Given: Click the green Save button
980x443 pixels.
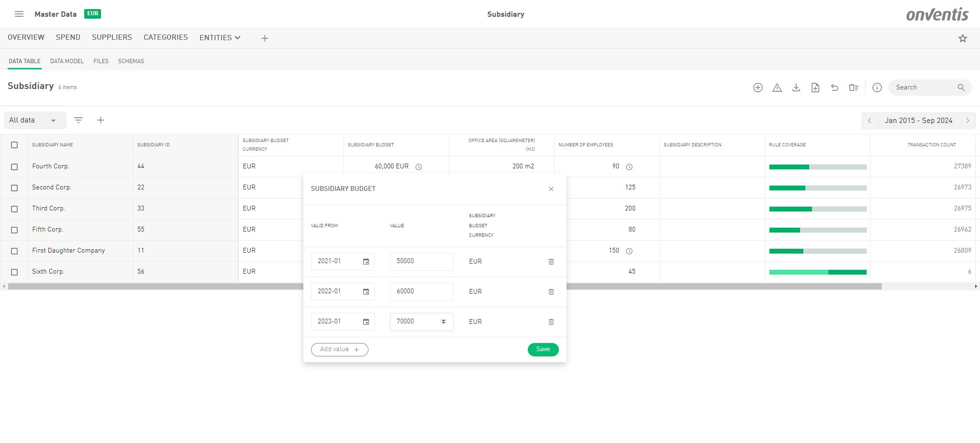Looking at the screenshot, I should point(543,350).
